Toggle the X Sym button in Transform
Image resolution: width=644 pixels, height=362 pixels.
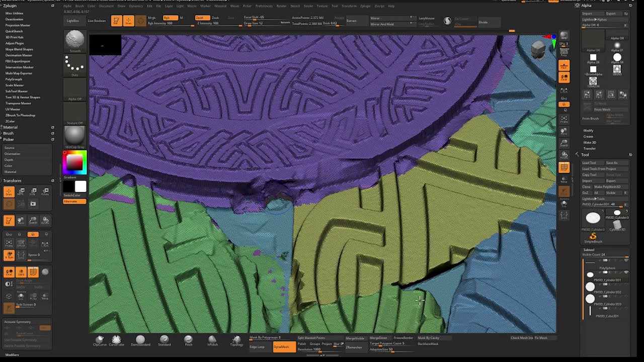click(x=9, y=255)
